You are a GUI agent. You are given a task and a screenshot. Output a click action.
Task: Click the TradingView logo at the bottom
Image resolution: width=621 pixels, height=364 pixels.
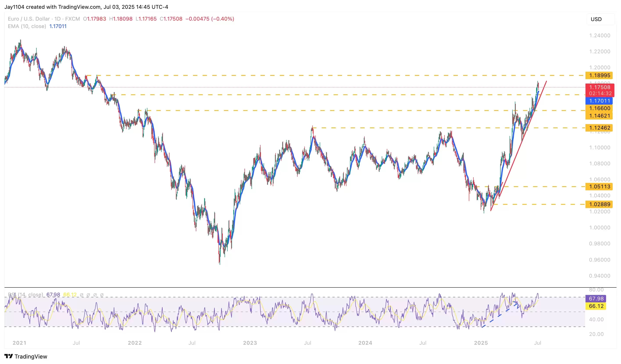(x=26, y=356)
